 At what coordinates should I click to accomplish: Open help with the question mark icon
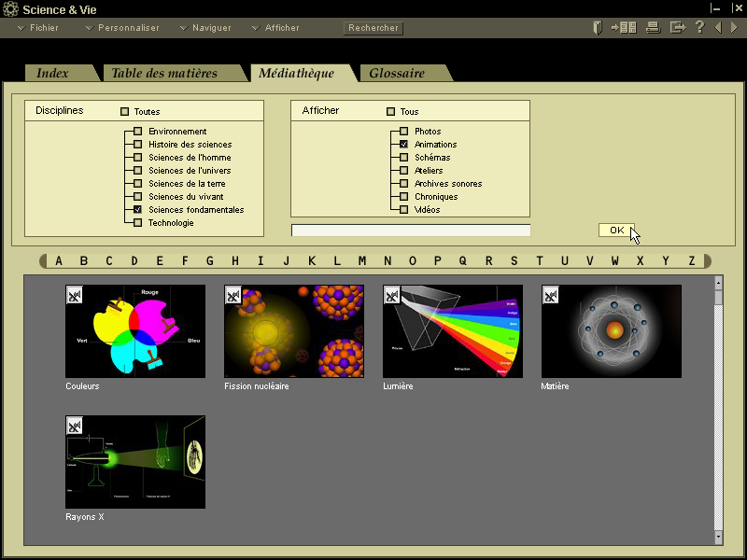tap(699, 27)
